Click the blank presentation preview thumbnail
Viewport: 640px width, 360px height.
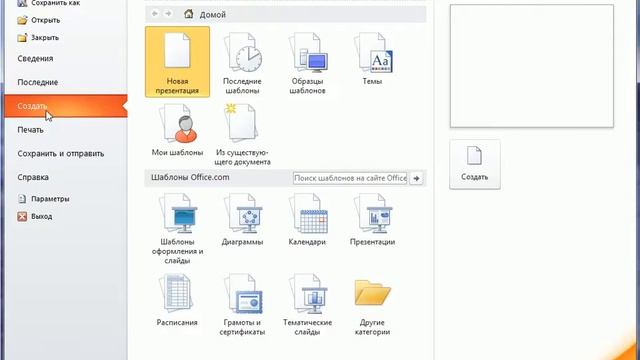point(531,66)
